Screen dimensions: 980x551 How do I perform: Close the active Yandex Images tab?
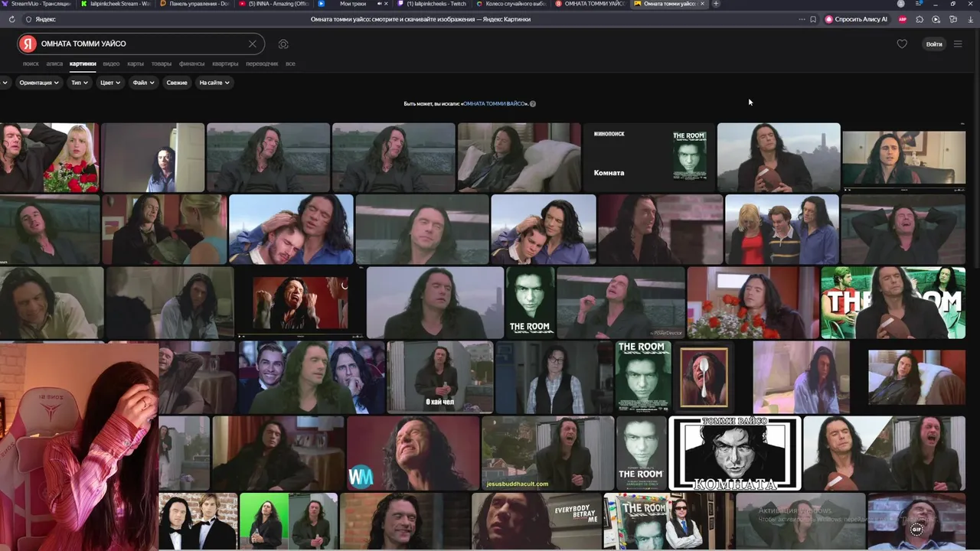tap(702, 4)
